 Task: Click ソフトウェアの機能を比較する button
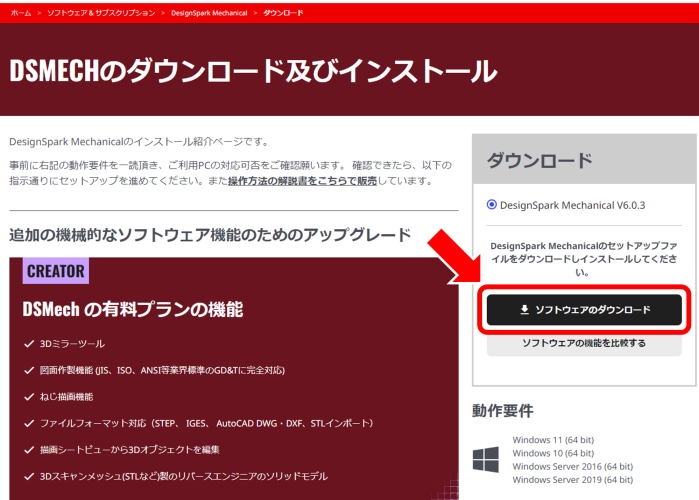click(x=584, y=344)
